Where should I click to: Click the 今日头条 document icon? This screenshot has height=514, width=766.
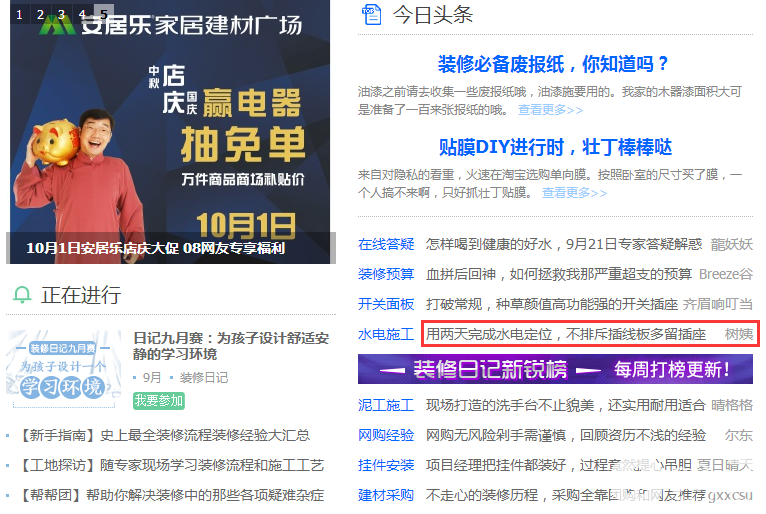371,14
